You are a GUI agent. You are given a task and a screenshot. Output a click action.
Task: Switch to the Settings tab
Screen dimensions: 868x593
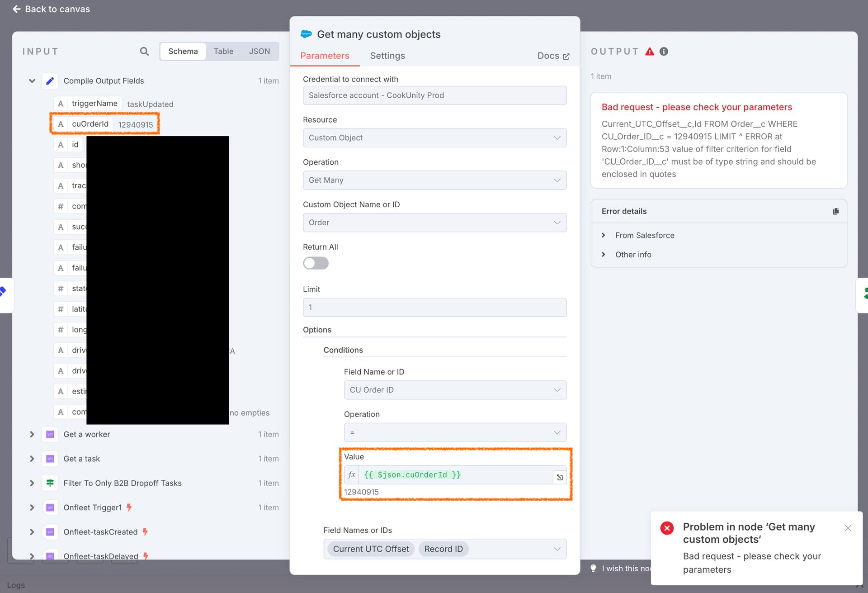tap(387, 56)
